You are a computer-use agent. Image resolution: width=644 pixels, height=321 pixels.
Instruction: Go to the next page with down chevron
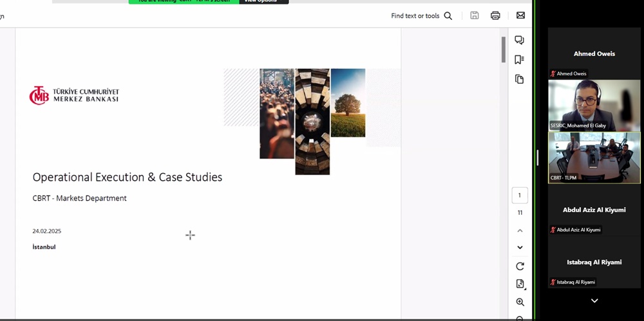point(520,248)
